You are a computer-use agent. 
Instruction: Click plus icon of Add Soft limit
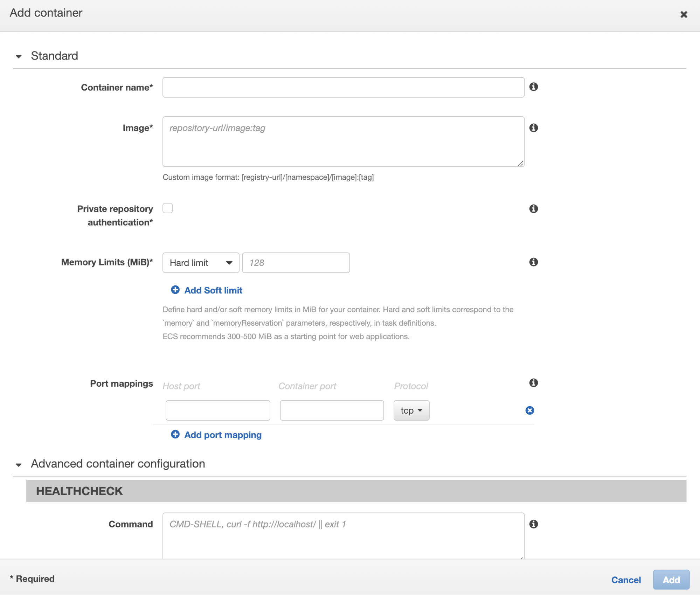tap(175, 290)
